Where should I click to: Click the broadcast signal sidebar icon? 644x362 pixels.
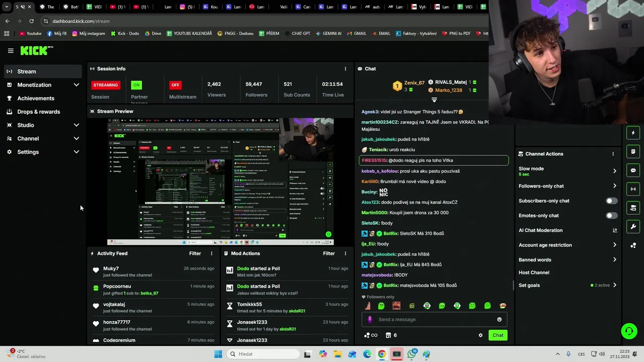coord(633,189)
